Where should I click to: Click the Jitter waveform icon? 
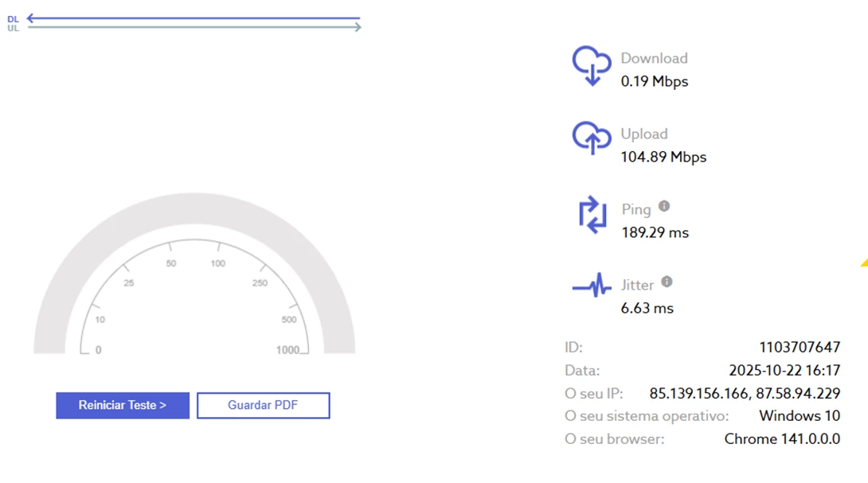tap(592, 285)
